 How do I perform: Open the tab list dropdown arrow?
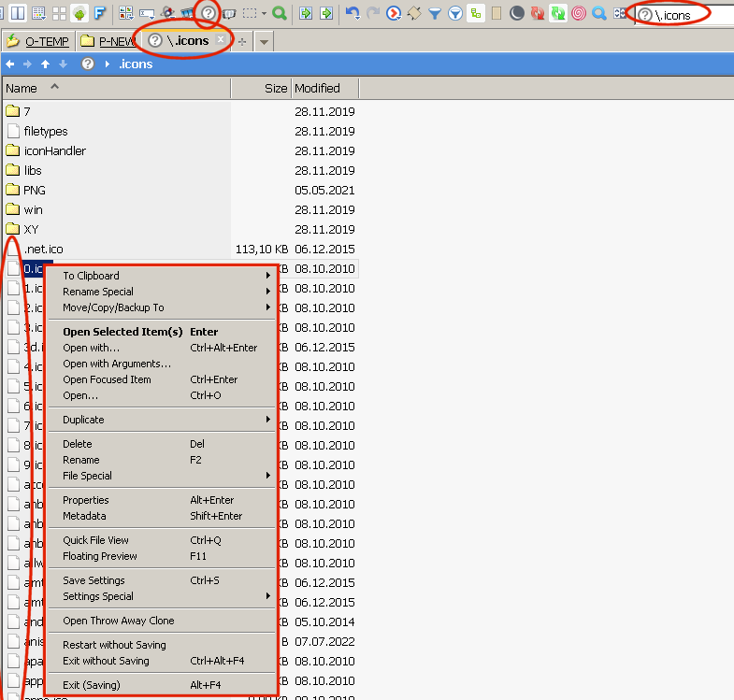coord(264,42)
